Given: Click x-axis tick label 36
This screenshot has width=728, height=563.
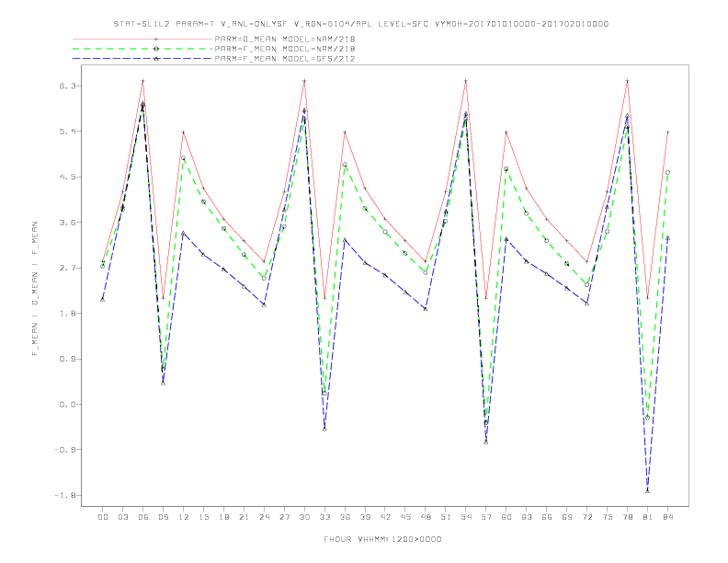Looking at the screenshot, I should [345, 517].
